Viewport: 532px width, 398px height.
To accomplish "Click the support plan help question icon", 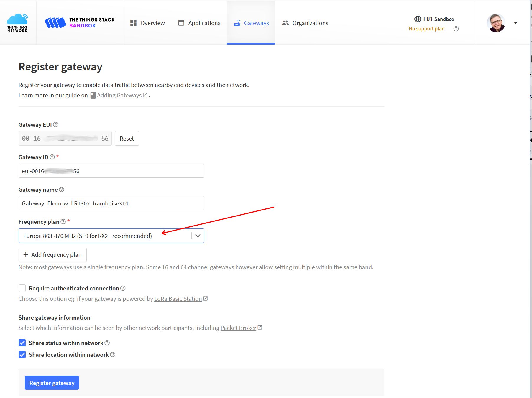I will click(x=456, y=29).
